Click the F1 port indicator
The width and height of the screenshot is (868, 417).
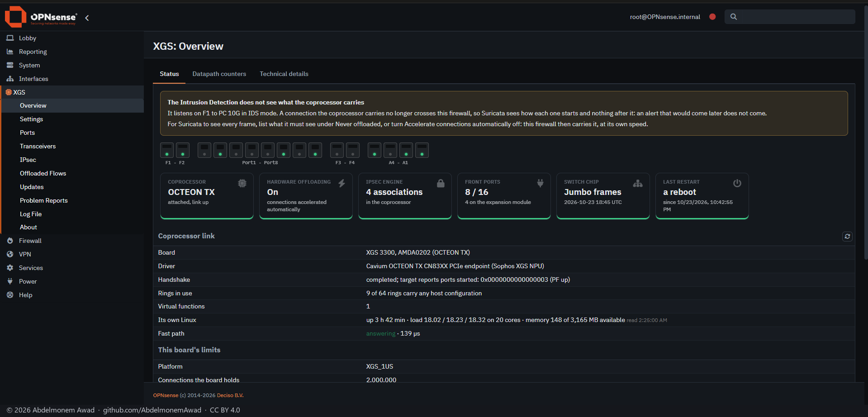(167, 150)
